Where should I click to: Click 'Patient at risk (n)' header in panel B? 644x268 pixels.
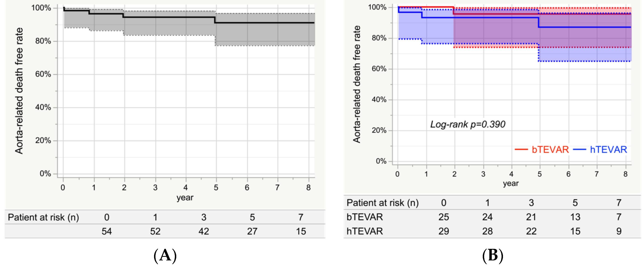point(383,203)
